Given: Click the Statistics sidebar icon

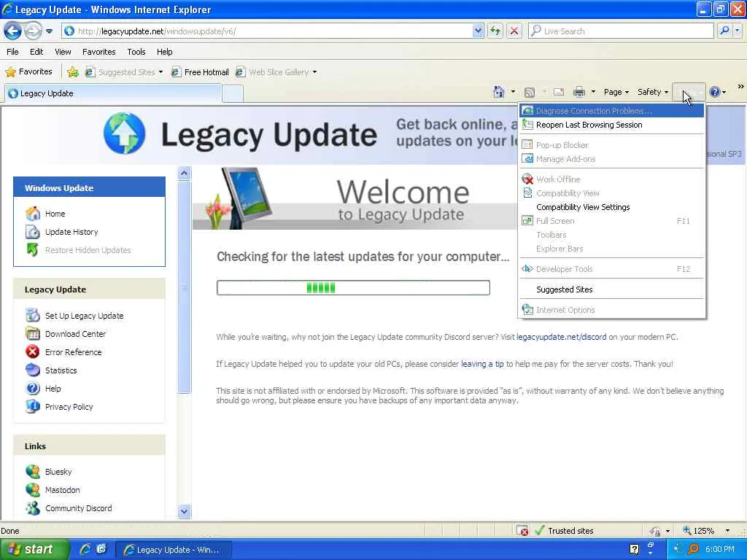Looking at the screenshot, I should tap(32, 370).
